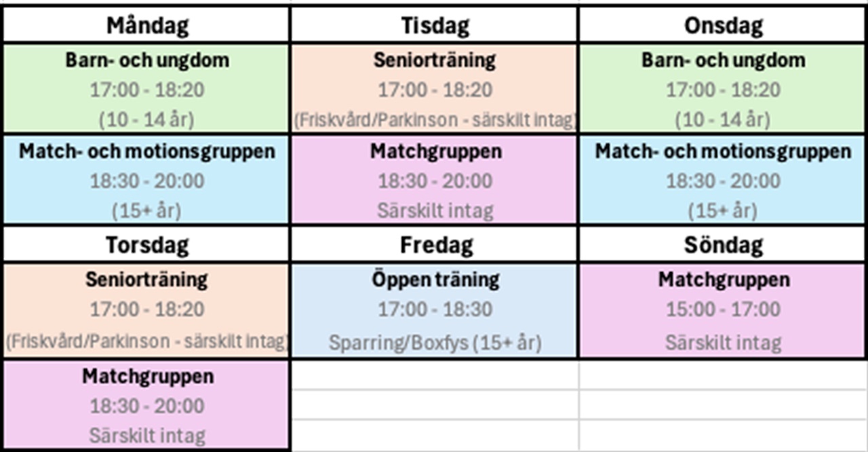Select the Torsdag header cell
This screenshot has height=452, width=868.
(x=147, y=245)
